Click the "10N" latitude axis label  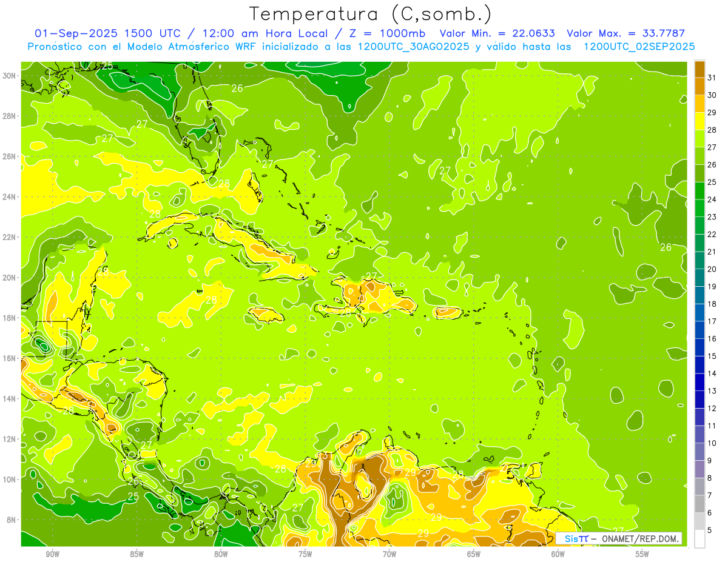click(10, 479)
